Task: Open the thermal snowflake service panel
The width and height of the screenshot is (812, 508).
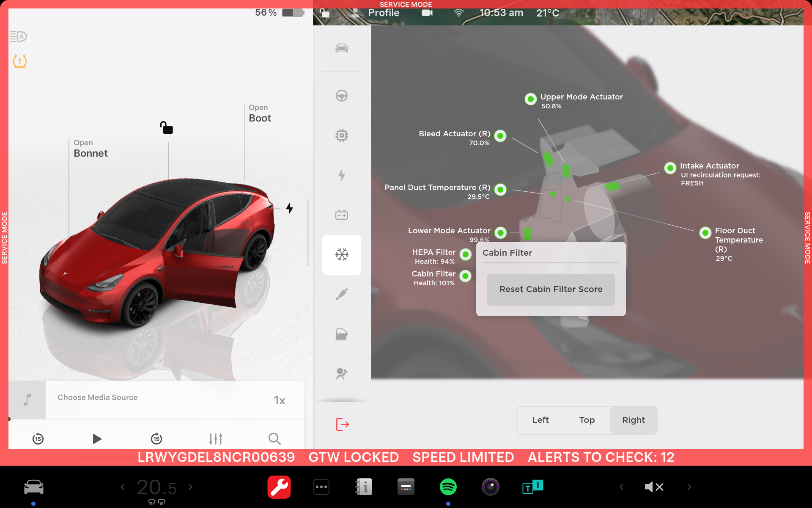Action: click(x=342, y=254)
